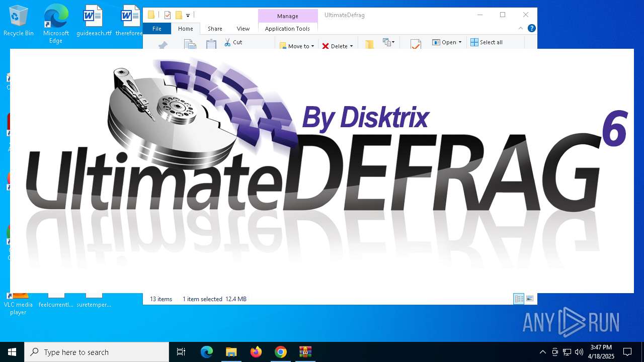Click the New folder quick access icon in title bar

[179, 15]
